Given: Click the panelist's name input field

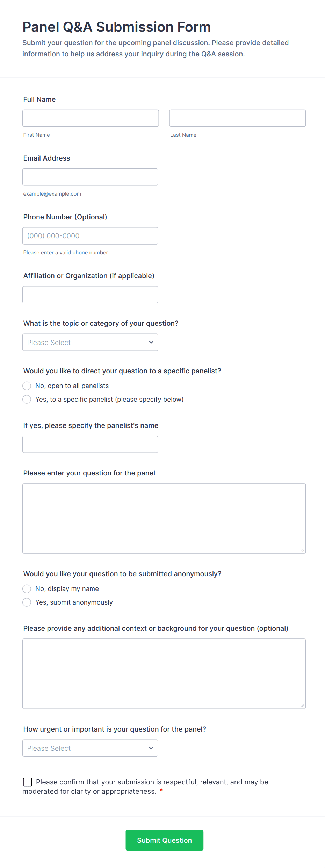Looking at the screenshot, I should pos(90,444).
